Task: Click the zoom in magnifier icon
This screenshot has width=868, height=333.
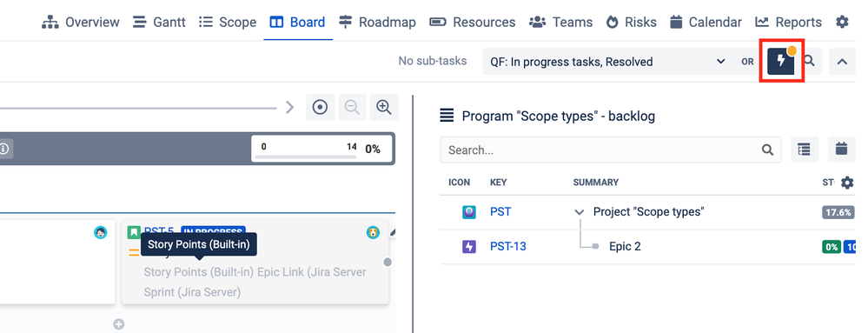Action: (384, 107)
